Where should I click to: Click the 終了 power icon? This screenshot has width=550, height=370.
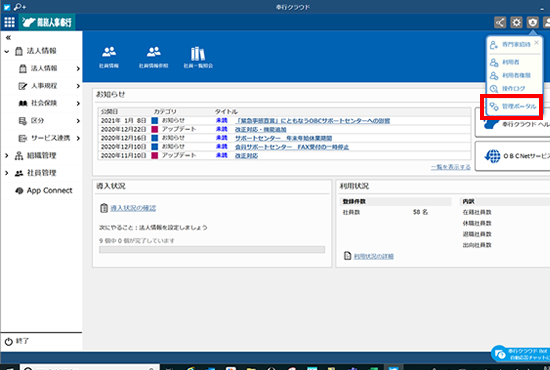click(x=9, y=341)
